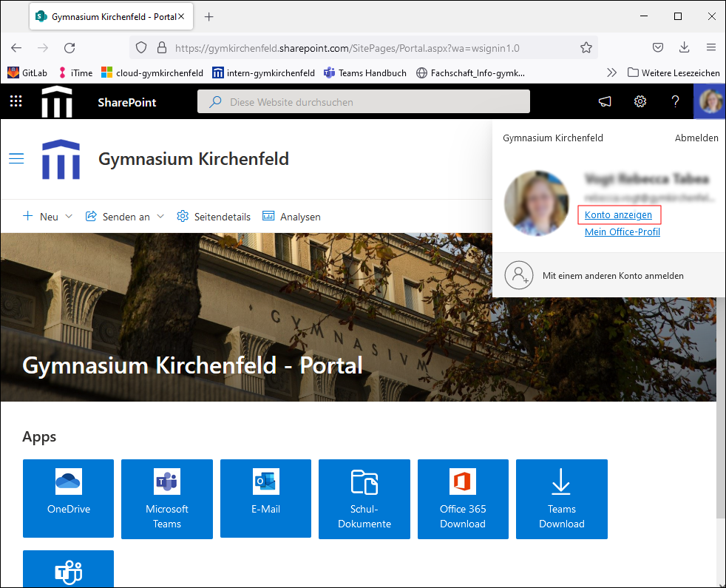This screenshot has width=726, height=588.
Task: Click the blue Gymnasium Kirchenfeld site logo
Action: point(61,159)
